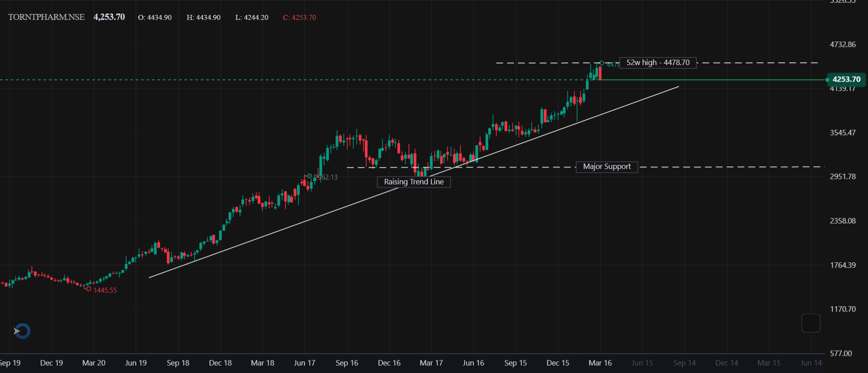
Task: Click the Mar 20 date axis label
Action: coord(94,363)
